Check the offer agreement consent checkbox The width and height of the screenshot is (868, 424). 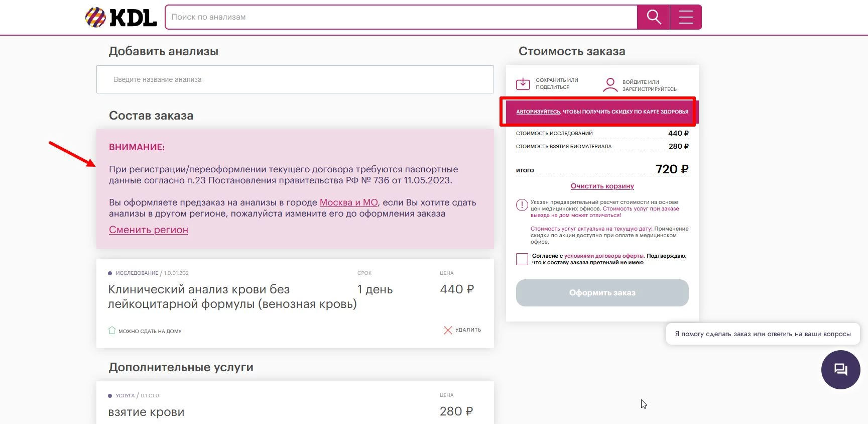coord(522,259)
